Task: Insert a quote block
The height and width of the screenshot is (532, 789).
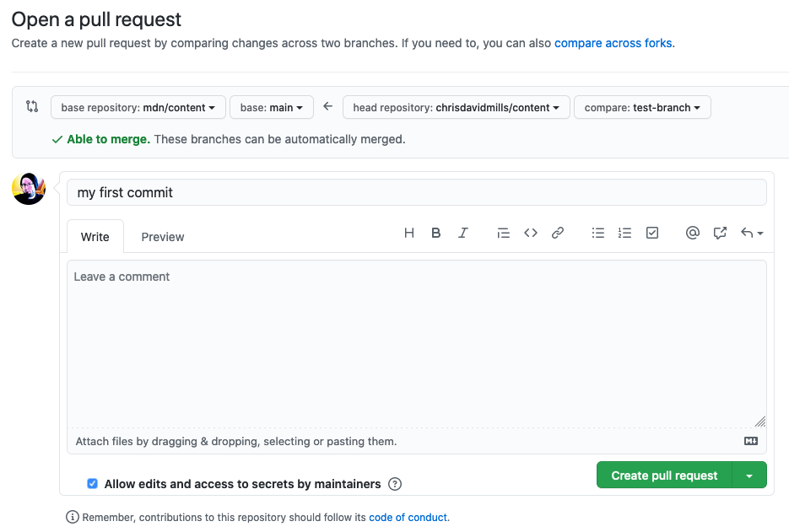Action: pos(503,233)
